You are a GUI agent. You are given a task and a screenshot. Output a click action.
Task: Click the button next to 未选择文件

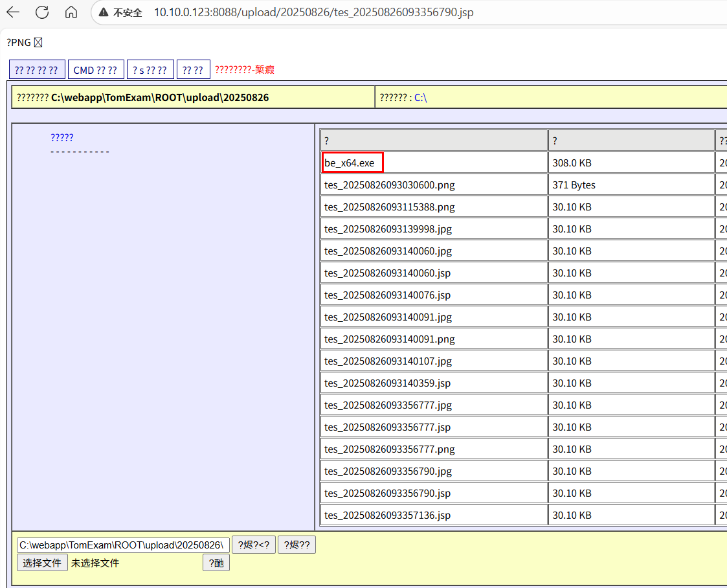click(x=216, y=563)
